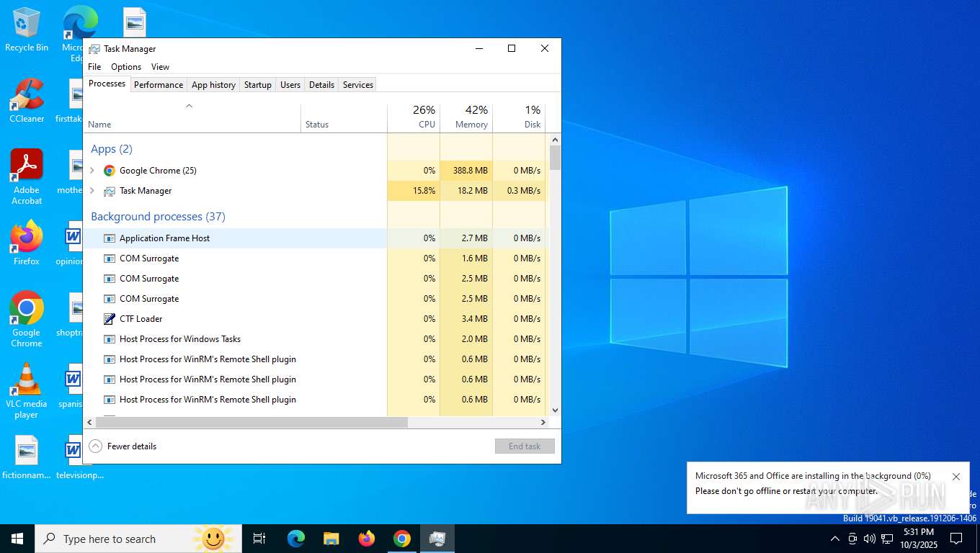980x553 pixels.
Task: Click the Microsoft 365 installing notification text
Action: 813,476
